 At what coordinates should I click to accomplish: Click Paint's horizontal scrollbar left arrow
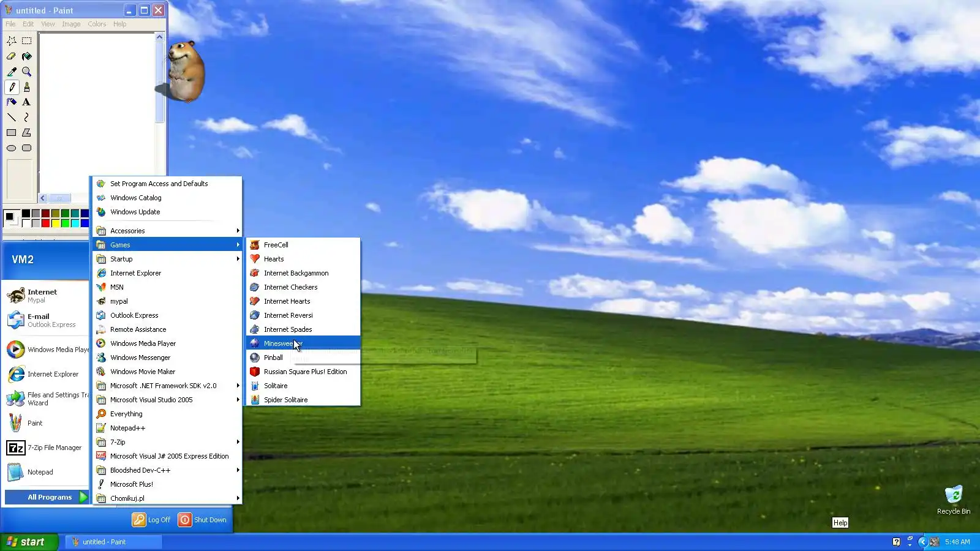tap(43, 198)
